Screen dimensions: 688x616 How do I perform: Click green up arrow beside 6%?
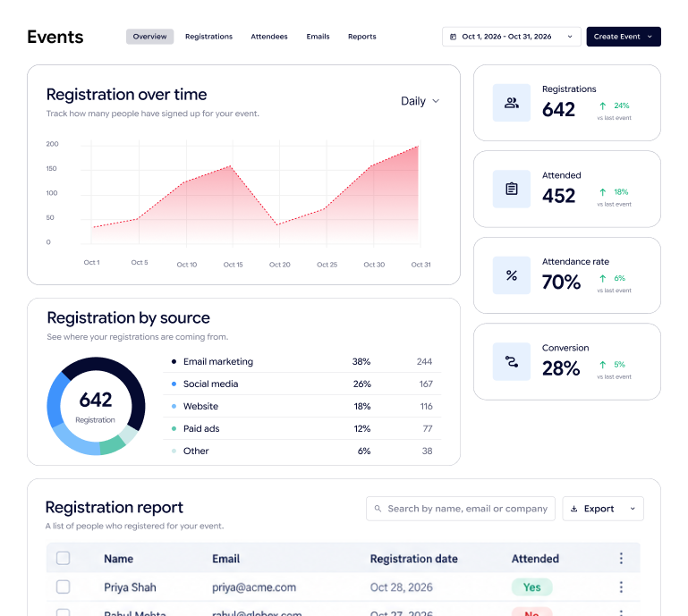coord(602,278)
